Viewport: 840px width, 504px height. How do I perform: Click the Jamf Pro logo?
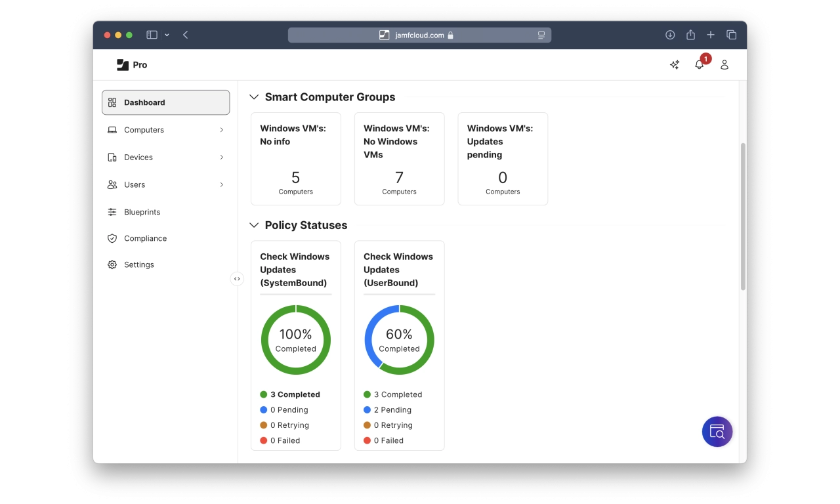(131, 64)
